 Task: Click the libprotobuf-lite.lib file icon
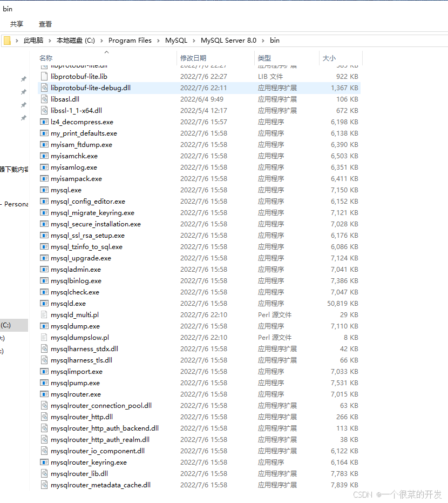[44, 76]
